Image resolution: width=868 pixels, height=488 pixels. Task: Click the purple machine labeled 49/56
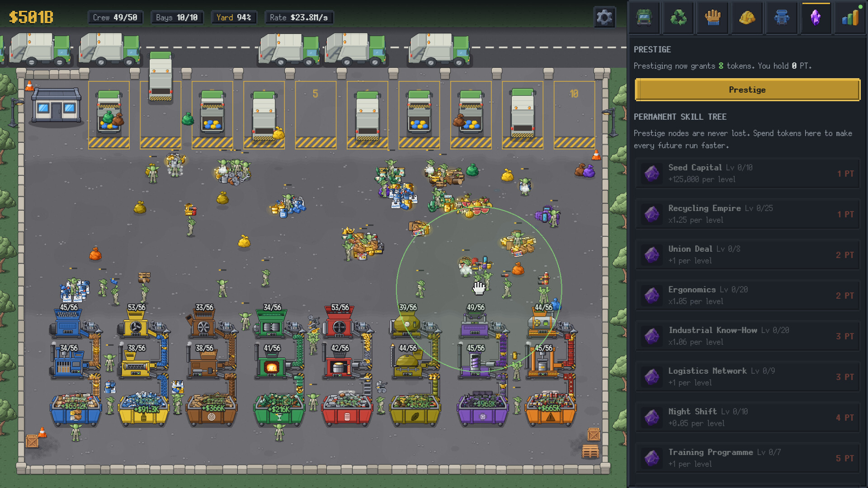click(476, 324)
